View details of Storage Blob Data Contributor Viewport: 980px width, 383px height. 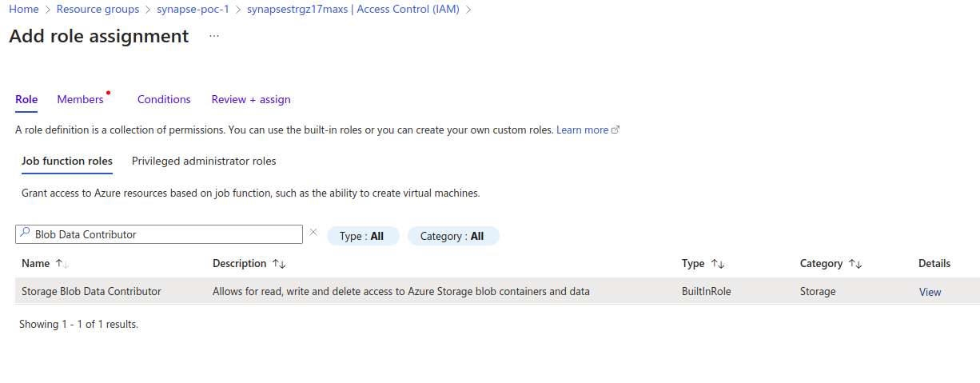tap(930, 292)
